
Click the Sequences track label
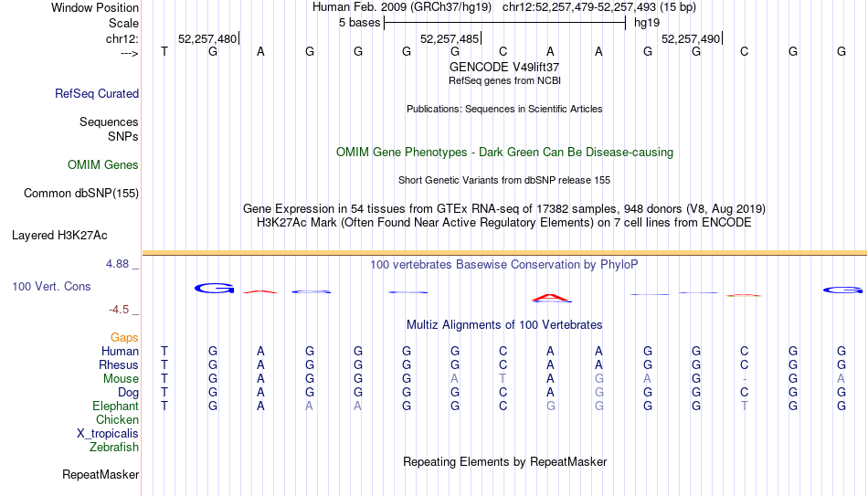[109, 121]
